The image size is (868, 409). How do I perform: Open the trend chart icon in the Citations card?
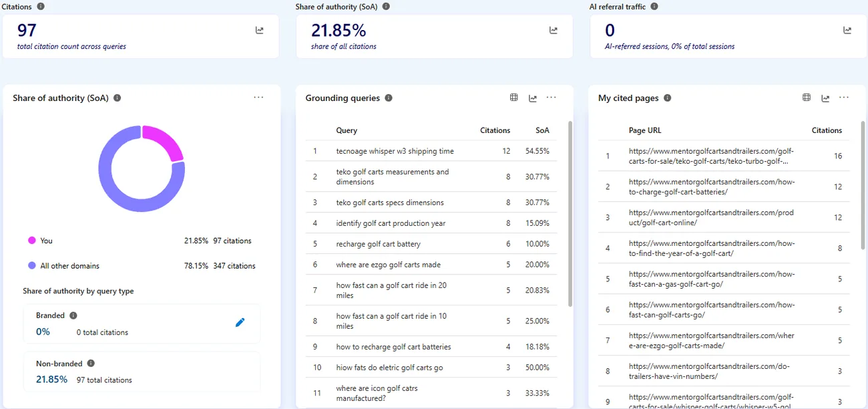[259, 30]
